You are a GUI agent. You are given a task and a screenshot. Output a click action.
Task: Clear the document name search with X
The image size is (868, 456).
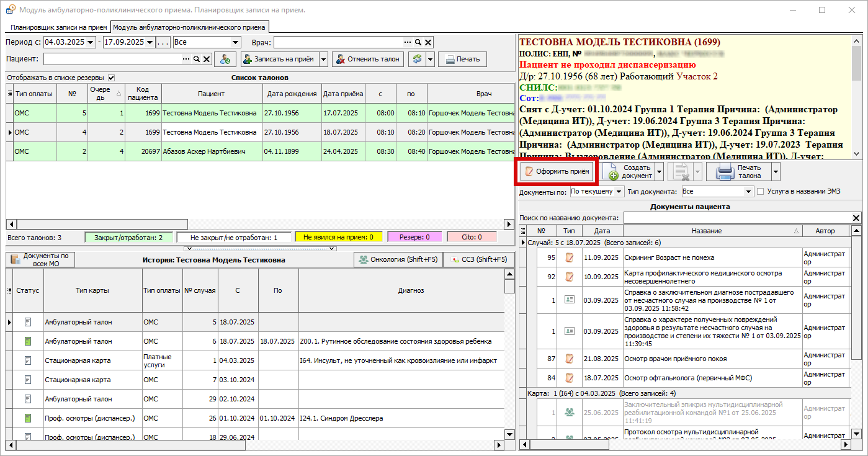(x=856, y=218)
